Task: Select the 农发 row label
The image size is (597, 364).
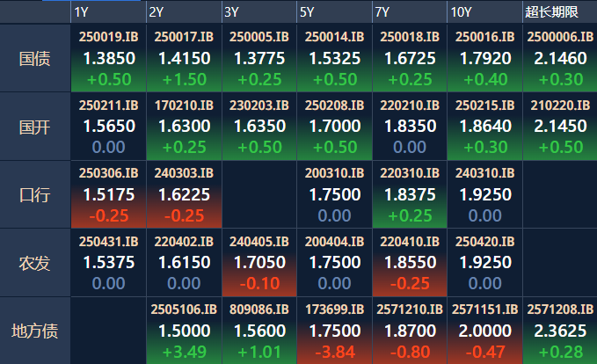Action: point(35,263)
